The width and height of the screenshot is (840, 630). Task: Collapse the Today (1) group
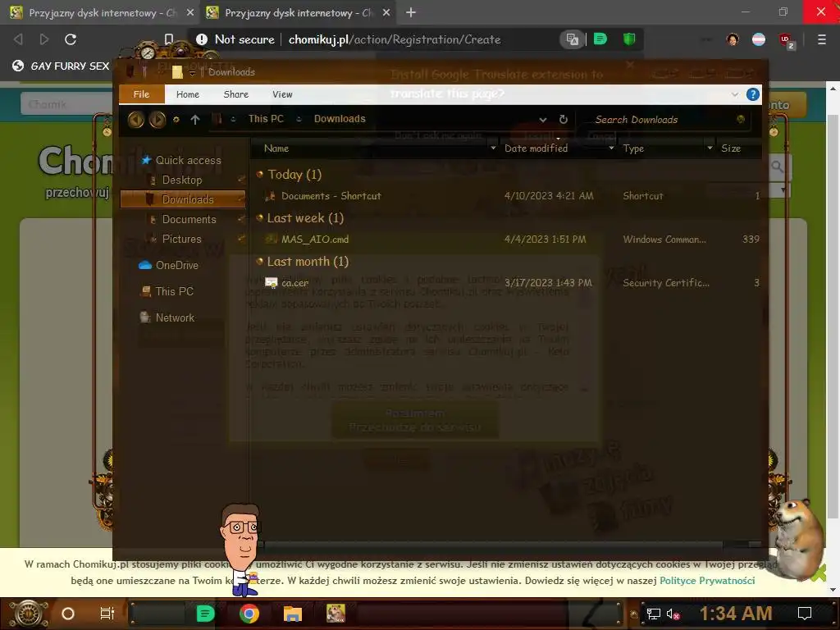260,174
